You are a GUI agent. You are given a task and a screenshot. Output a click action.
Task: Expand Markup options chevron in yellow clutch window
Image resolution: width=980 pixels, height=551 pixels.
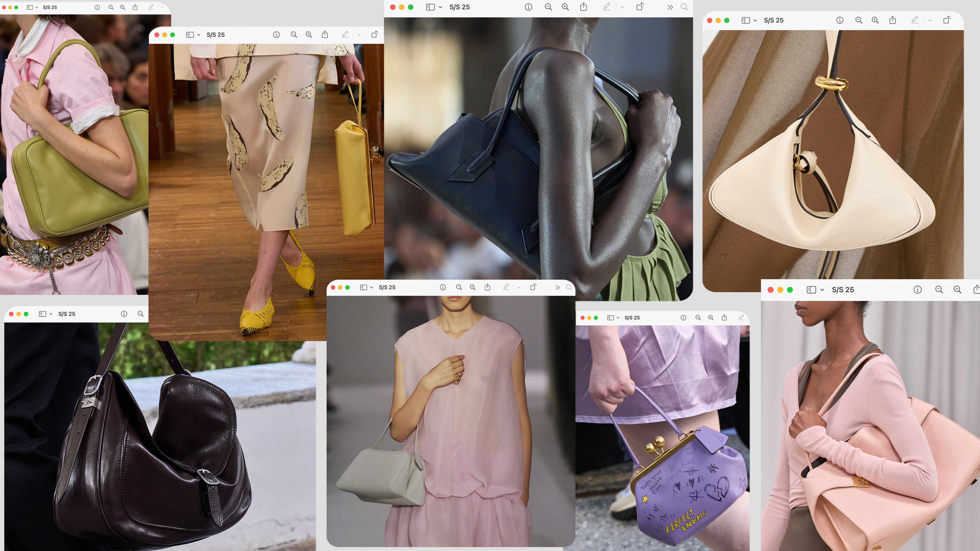[x=359, y=35]
